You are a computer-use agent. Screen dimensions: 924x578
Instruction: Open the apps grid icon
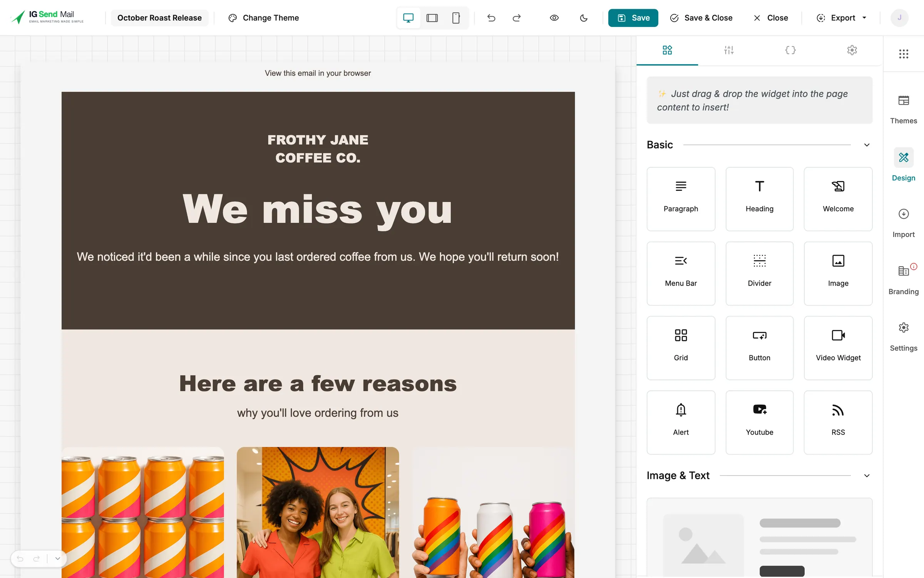pos(903,54)
